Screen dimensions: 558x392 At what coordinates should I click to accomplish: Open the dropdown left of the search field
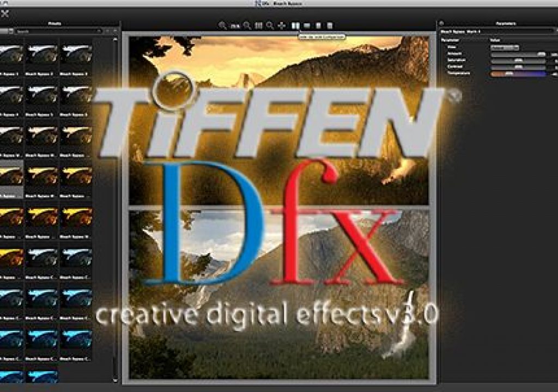[x=7, y=31]
